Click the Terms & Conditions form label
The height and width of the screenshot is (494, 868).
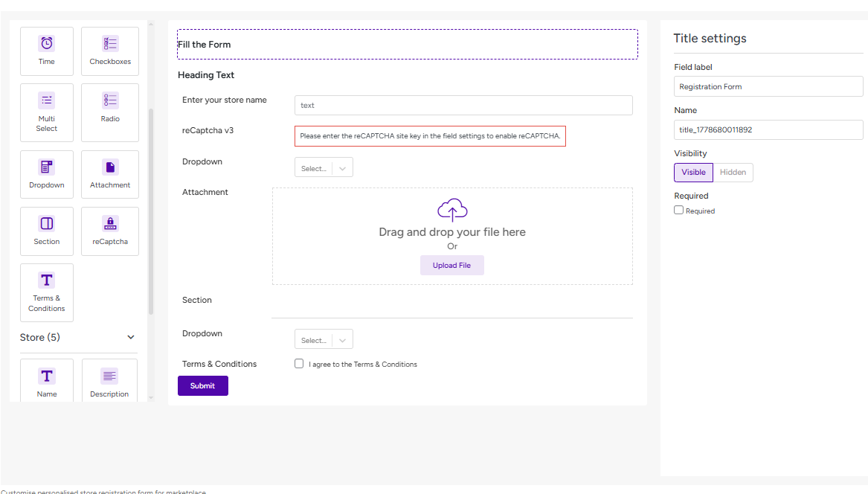click(x=219, y=364)
